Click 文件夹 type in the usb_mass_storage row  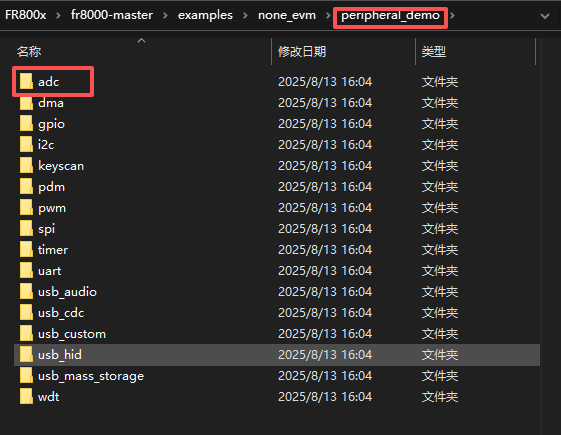pos(440,376)
